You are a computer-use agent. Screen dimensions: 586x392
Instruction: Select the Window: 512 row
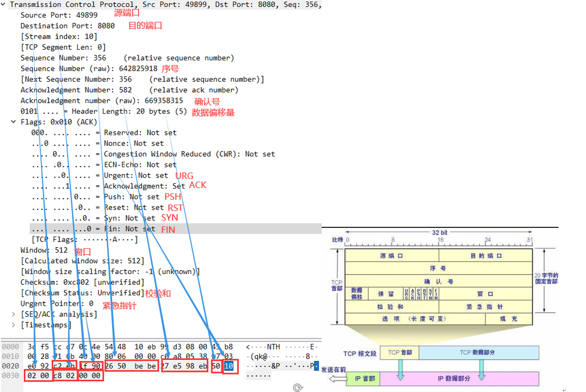(x=44, y=250)
